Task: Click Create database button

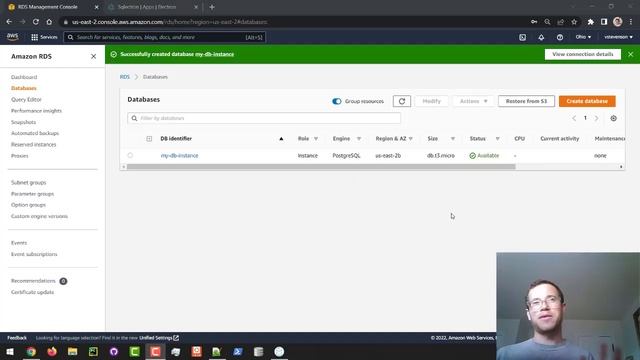Action: point(587,101)
